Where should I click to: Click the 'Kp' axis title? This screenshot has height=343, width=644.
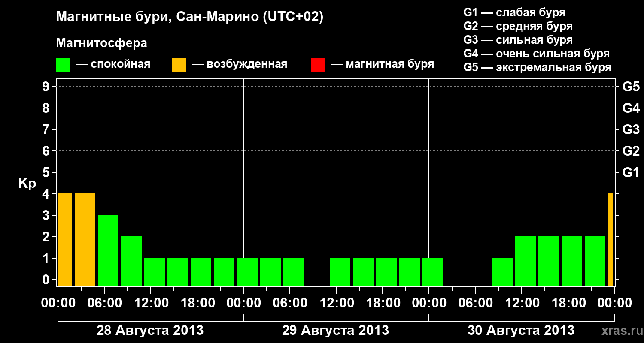[x=27, y=184]
